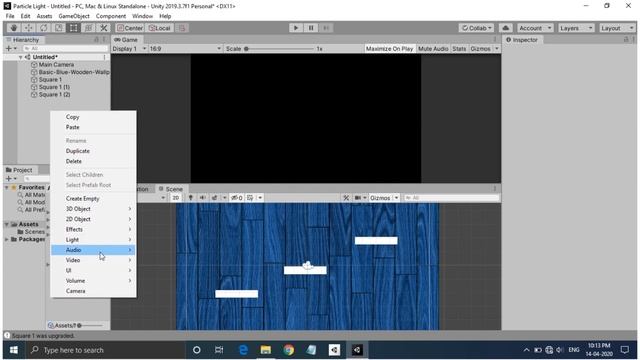Image resolution: width=640 pixels, height=360 pixels.
Task: Open Hierarchy panel options menu
Action: (104, 40)
